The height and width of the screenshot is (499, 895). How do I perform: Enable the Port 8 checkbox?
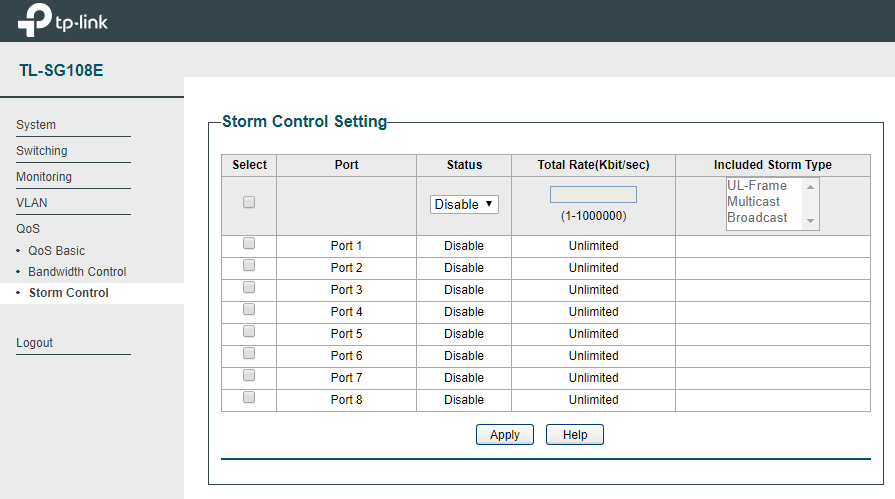(249, 397)
